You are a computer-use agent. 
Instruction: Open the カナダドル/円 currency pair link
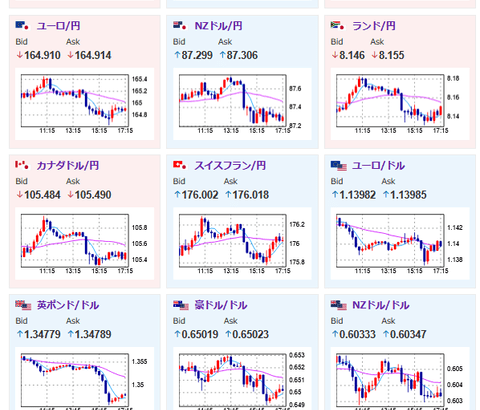click(68, 165)
